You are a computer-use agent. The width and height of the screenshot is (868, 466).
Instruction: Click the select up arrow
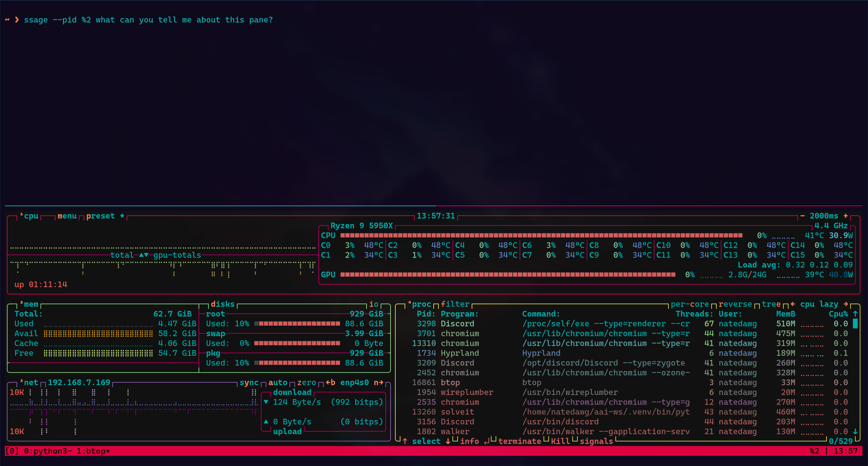(x=405, y=441)
